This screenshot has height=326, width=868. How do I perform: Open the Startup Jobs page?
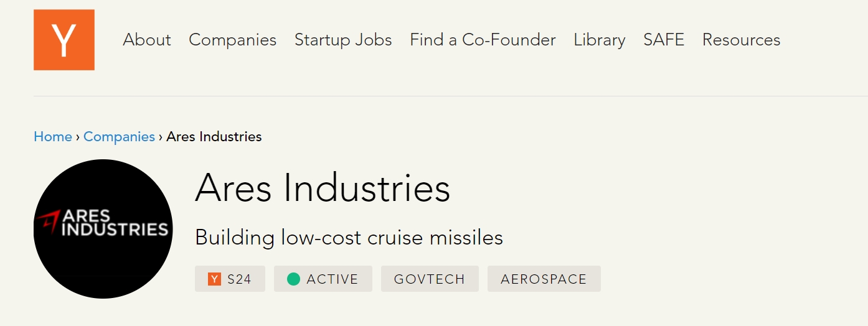tap(343, 40)
